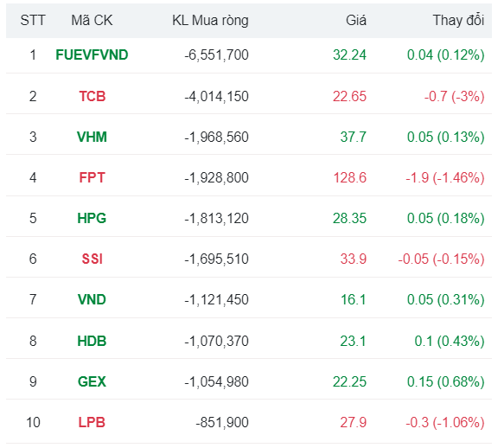This screenshot has height=448, width=504.
Task: Click rank number 1 in FUEVFVND row
Action: pyautogui.click(x=33, y=55)
